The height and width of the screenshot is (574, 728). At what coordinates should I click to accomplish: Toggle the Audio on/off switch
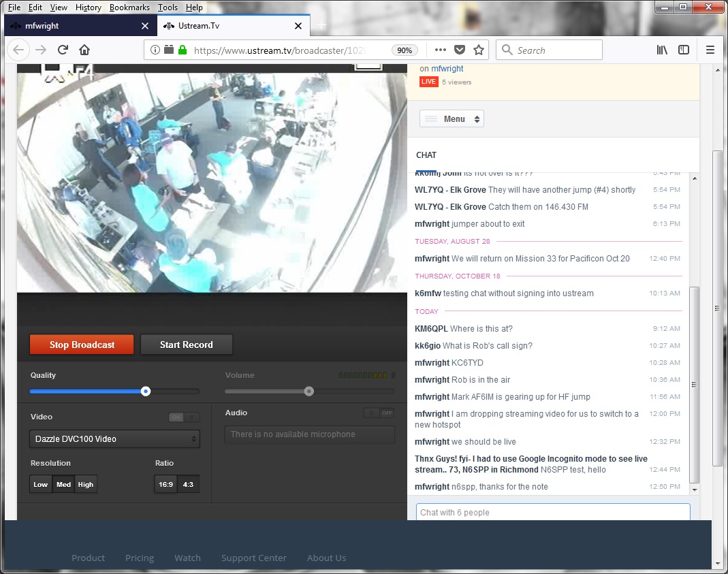click(x=379, y=413)
